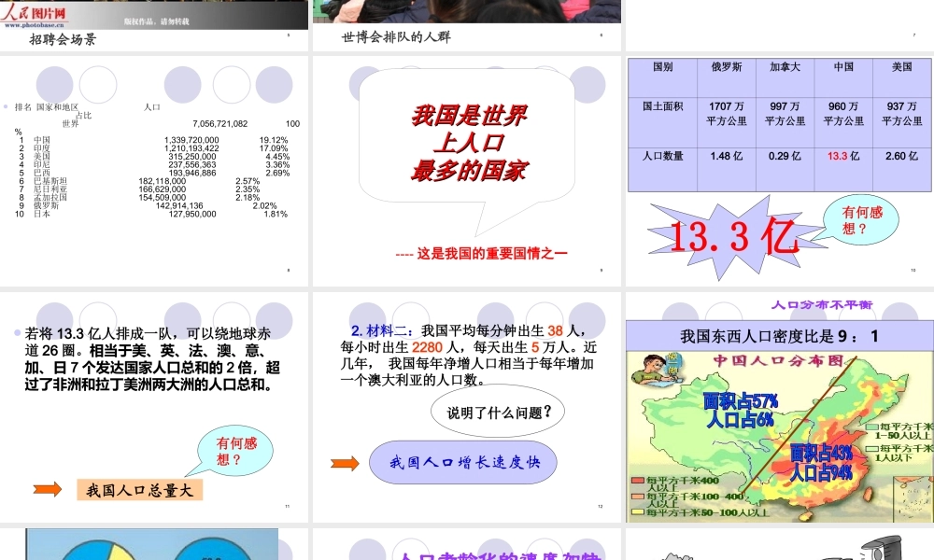Click the 巴基斯坦 182,118,000 row

(x=139, y=181)
